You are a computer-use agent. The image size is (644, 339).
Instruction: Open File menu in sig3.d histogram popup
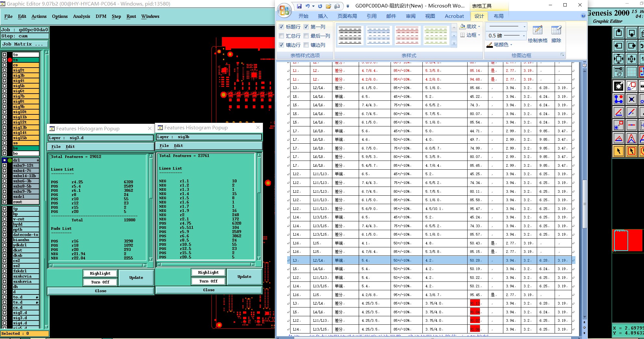56,147
